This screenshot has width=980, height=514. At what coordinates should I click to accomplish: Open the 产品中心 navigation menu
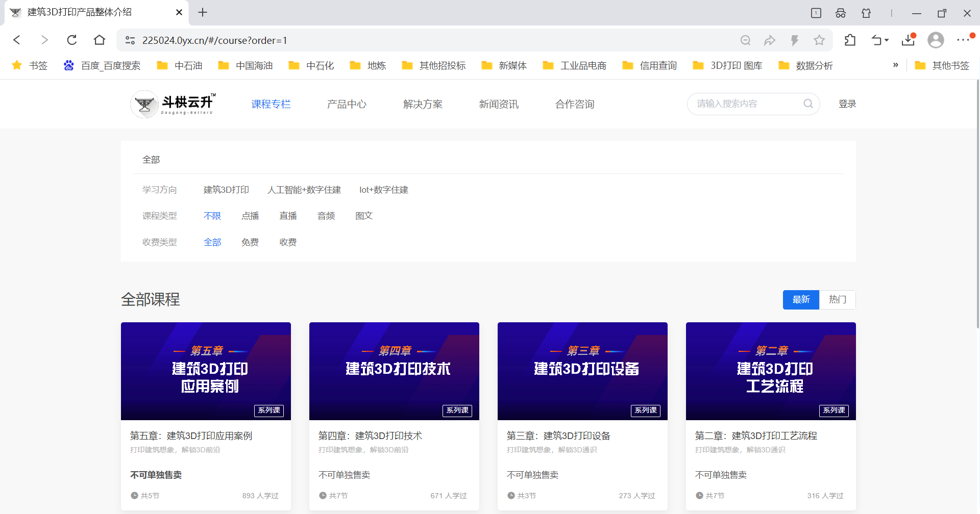(347, 104)
